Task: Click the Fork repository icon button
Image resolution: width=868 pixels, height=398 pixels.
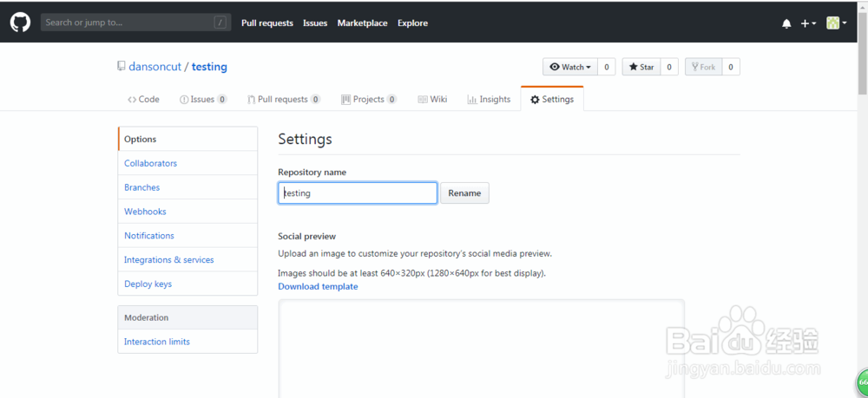Action: click(704, 67)
